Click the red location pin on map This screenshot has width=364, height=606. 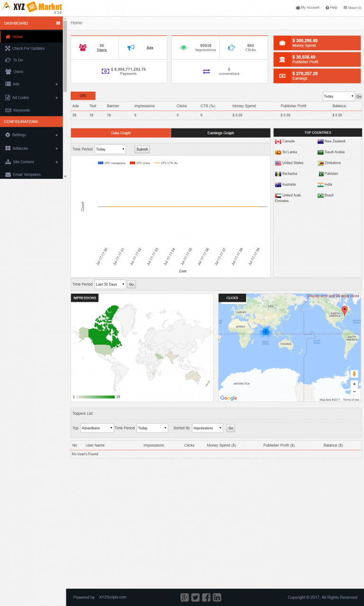point(345,310)
